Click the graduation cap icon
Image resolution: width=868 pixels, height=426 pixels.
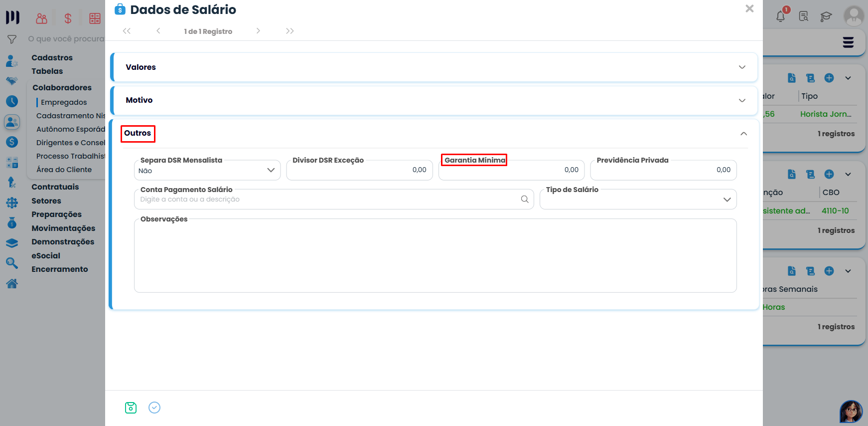pyautogui.click(x=826, y=16)
